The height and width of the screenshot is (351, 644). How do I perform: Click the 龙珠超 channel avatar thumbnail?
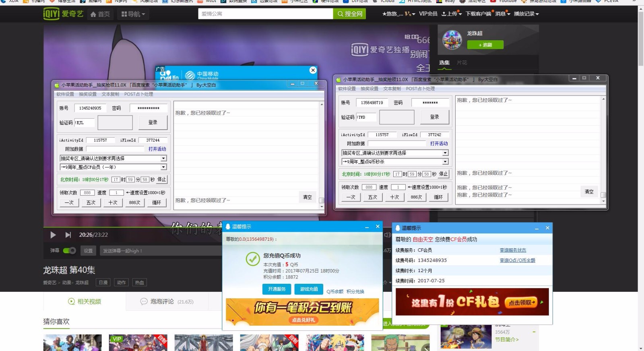pos(452,40)
